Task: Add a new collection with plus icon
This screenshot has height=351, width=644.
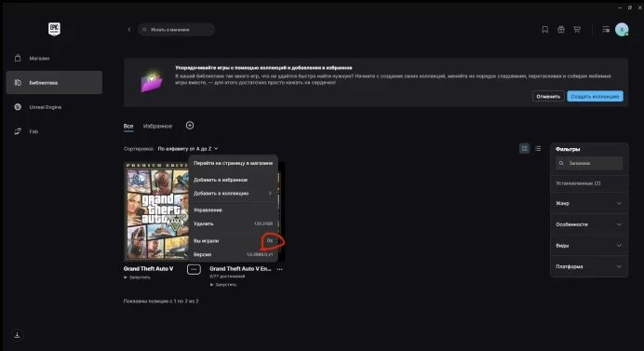Action: [x=190, y=126]
